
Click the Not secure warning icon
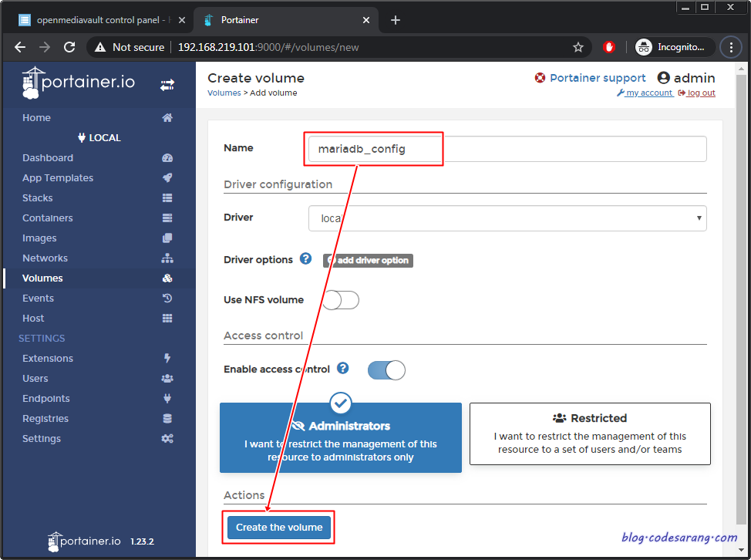pos(100,47)
